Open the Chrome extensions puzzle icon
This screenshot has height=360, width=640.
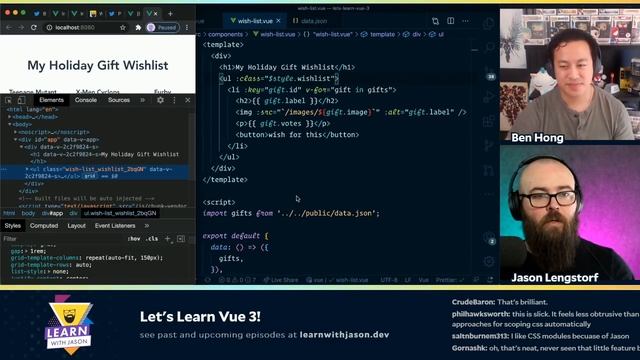[x=138, y=27]
